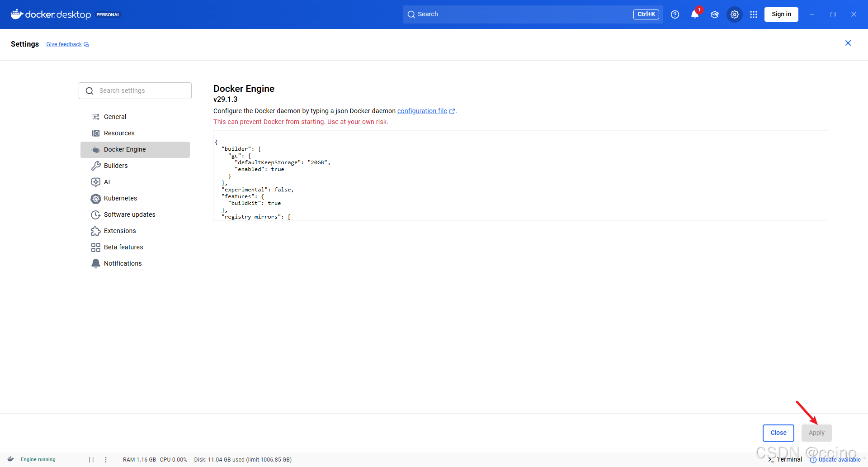Image resolution: width=868 pixels, height=467 pixels.
Task: Click inside the daemon JSON editor
Action: point(520,176)
